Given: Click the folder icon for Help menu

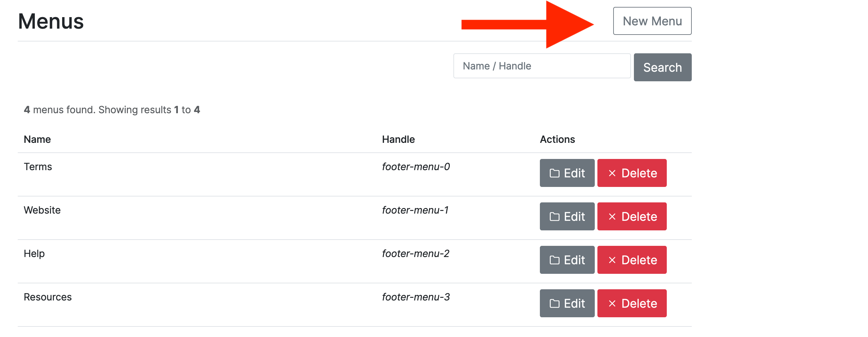Looking at the screenshot, I should [x=554, y=260].
